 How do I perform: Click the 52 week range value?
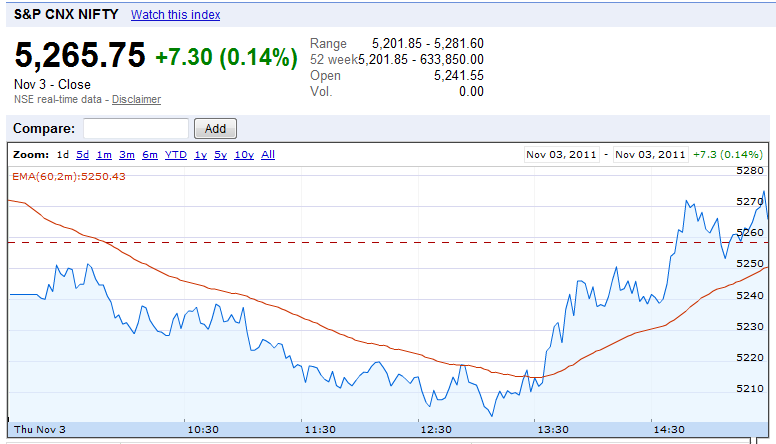(421, 60)
